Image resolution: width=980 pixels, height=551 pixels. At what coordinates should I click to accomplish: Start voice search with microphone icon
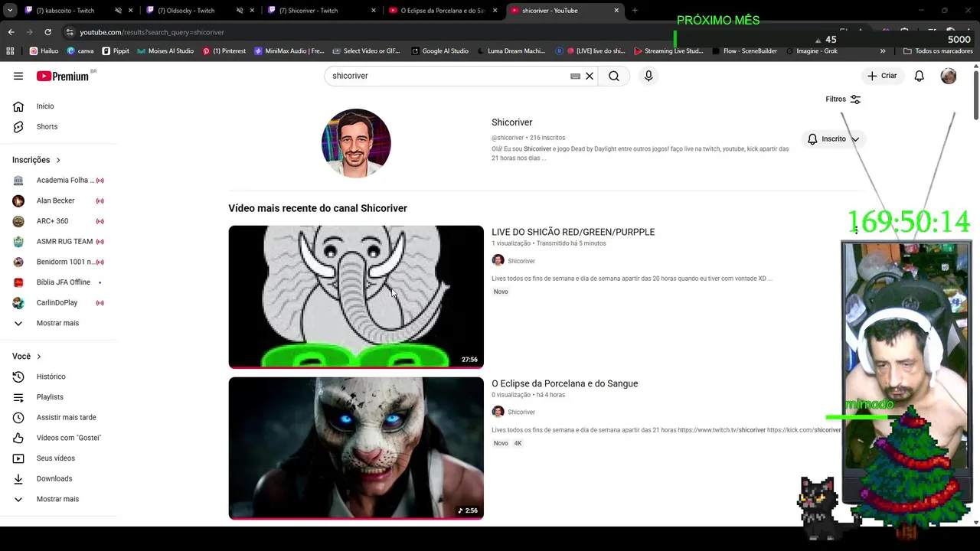tap(648, 76)
